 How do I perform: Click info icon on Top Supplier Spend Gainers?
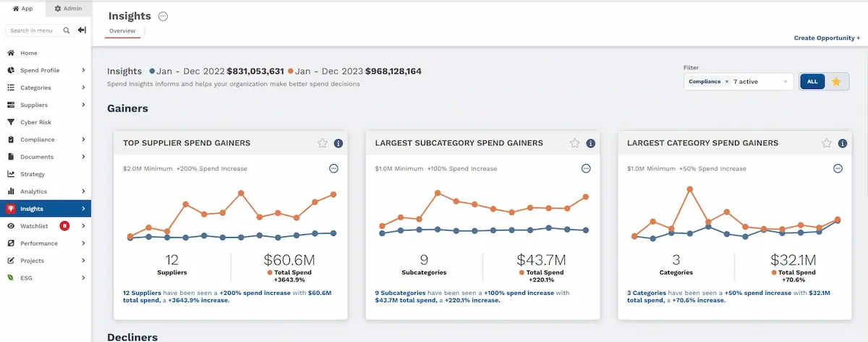(x=338, y=143)
